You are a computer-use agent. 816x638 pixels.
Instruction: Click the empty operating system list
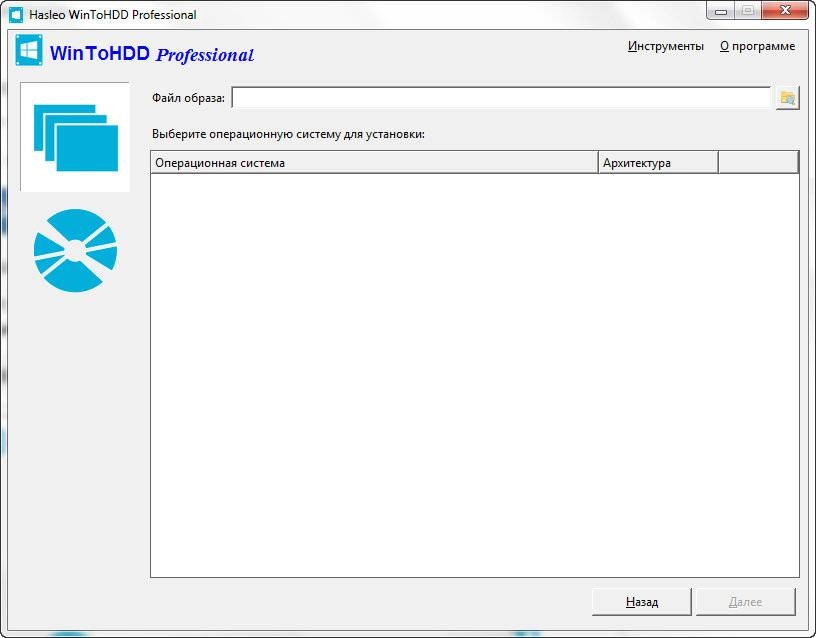pos(475,375)
